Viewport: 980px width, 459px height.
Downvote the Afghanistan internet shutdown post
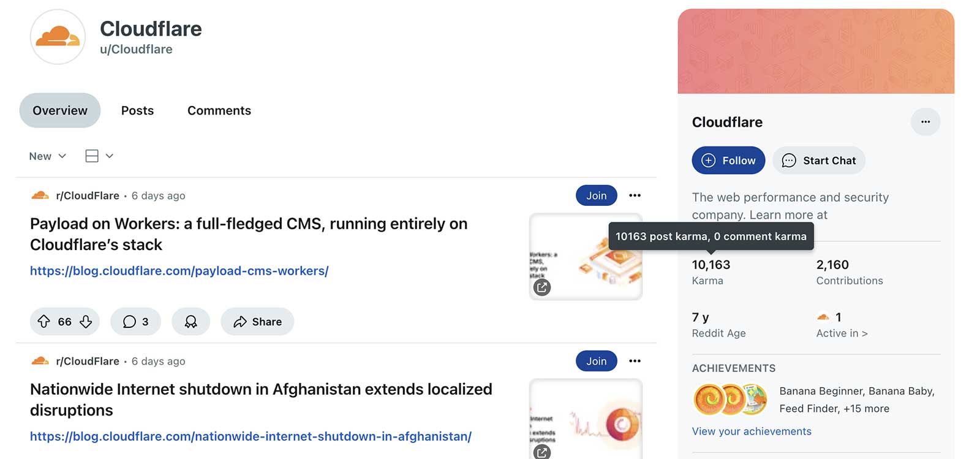[x=86, y=457]
